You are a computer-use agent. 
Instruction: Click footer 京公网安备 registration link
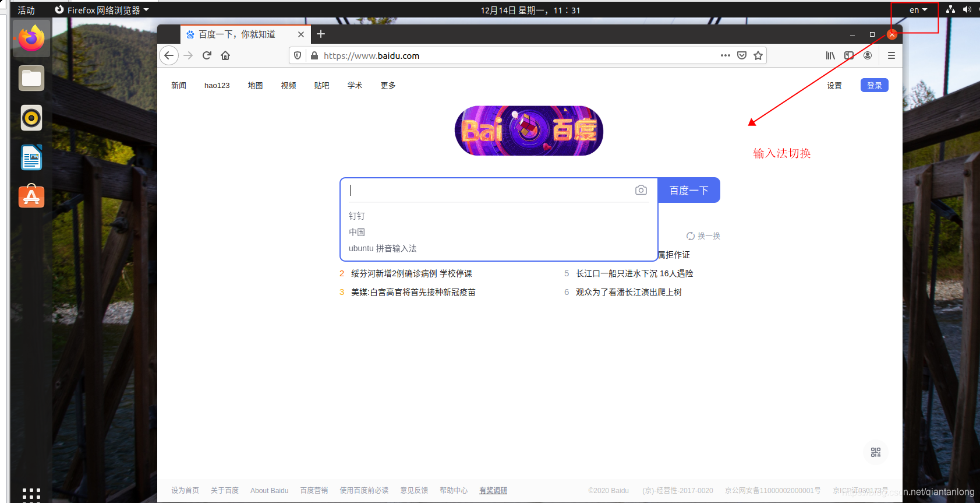(773, 490)
